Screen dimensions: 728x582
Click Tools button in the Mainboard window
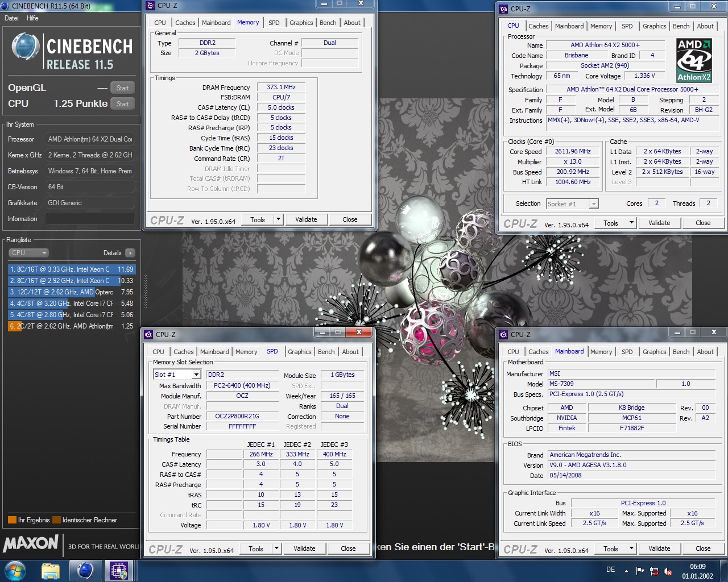[610, 548]
